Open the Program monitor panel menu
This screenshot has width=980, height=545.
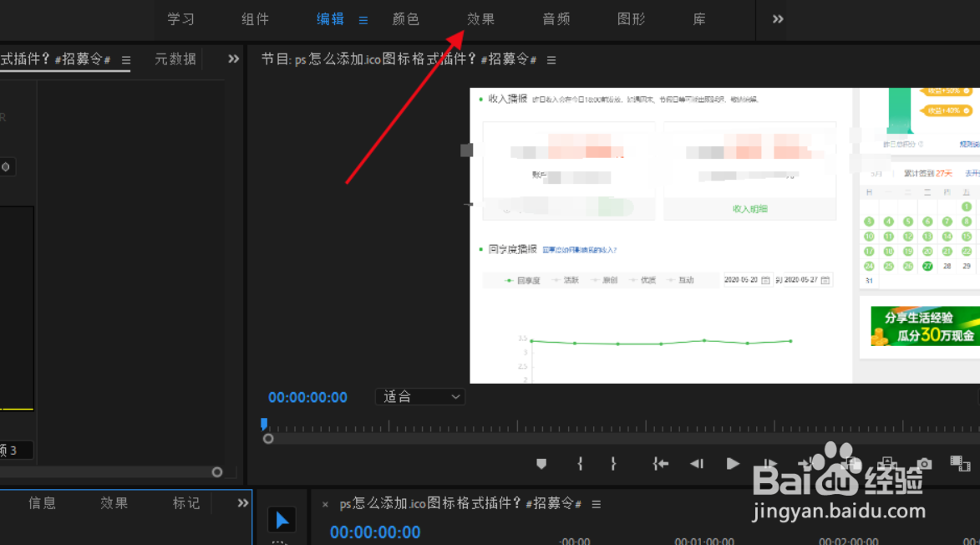[x=551, y=59]
